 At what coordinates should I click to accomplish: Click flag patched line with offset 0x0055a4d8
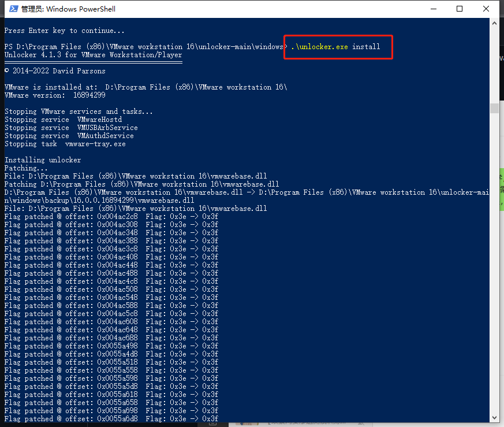pos(111,354)
